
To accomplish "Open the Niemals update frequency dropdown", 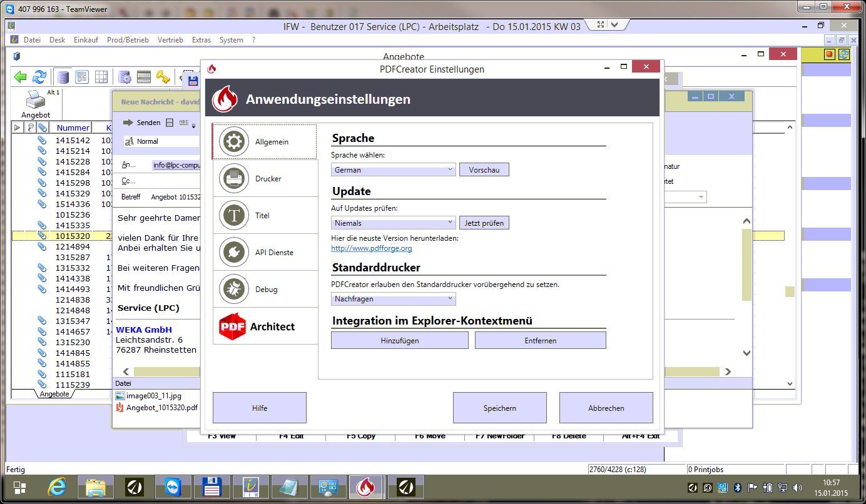I will (394, 223).
